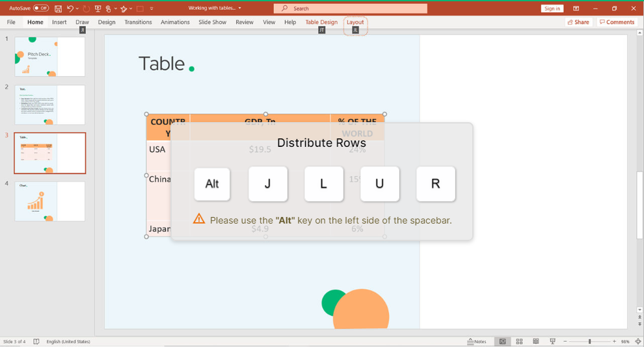The height and width of the screenshot is (347, 644).
Task: Switch to the Home tab
Action: pos(35,22)
